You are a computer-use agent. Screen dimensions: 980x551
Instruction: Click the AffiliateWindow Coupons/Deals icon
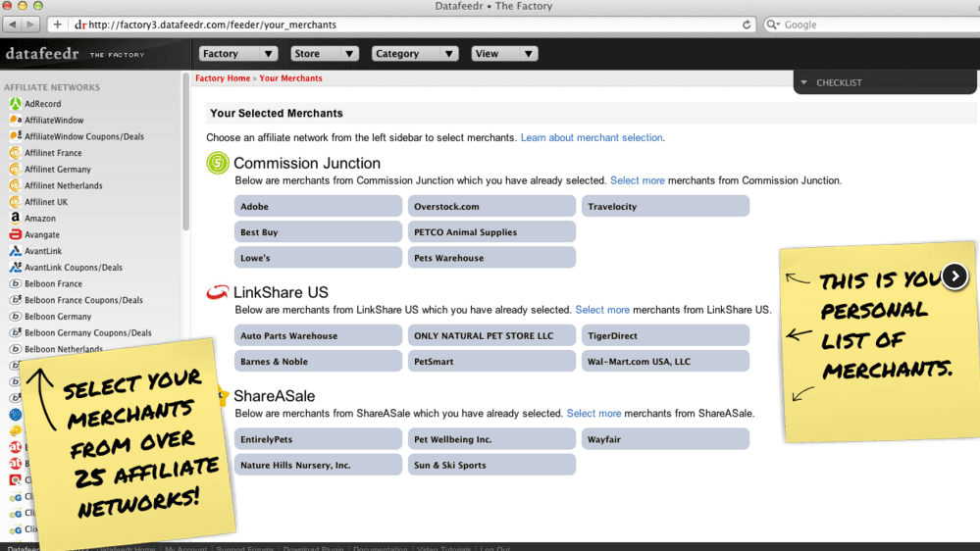point(15,136)
